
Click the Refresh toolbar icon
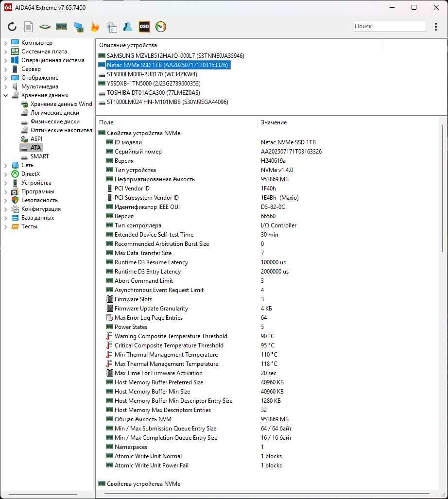pyautogui.click(x=12, y=26)
